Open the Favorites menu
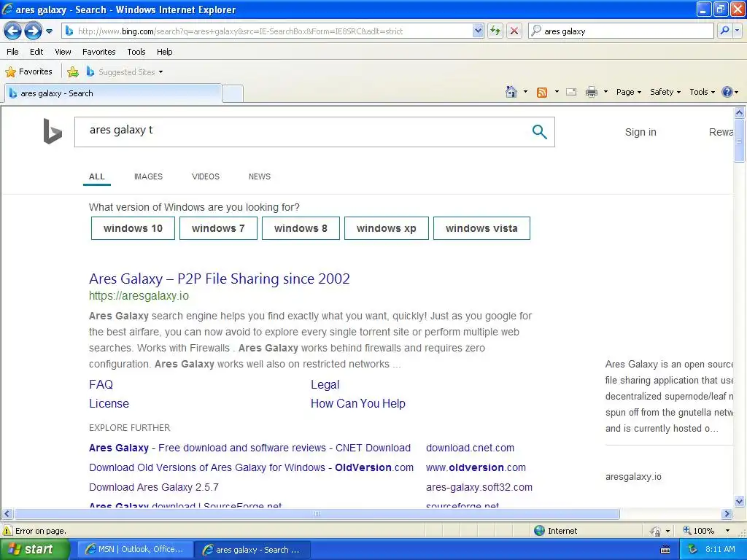The width and height of the screenshot is (747, 560). (x=99, y=52)
